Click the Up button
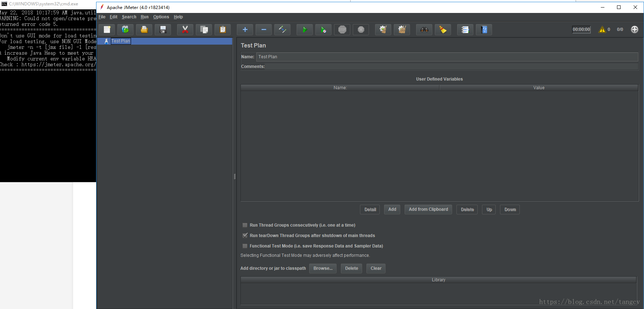The height and width of the screenshot is (309, 644). [x=489, y=209]
